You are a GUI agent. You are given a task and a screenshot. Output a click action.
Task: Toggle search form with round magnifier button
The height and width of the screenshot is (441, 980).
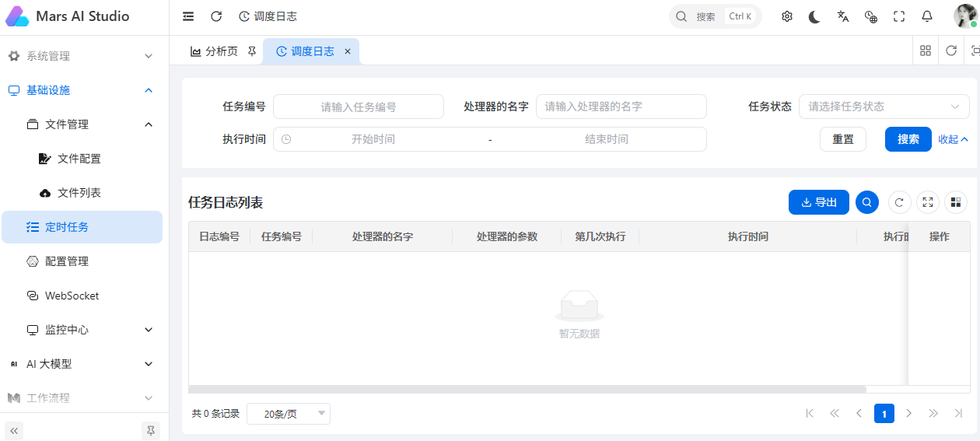pos(867,202)
